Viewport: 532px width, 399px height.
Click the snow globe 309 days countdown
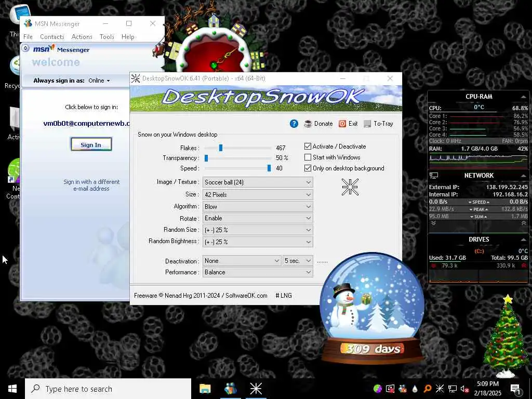(372, 308)
